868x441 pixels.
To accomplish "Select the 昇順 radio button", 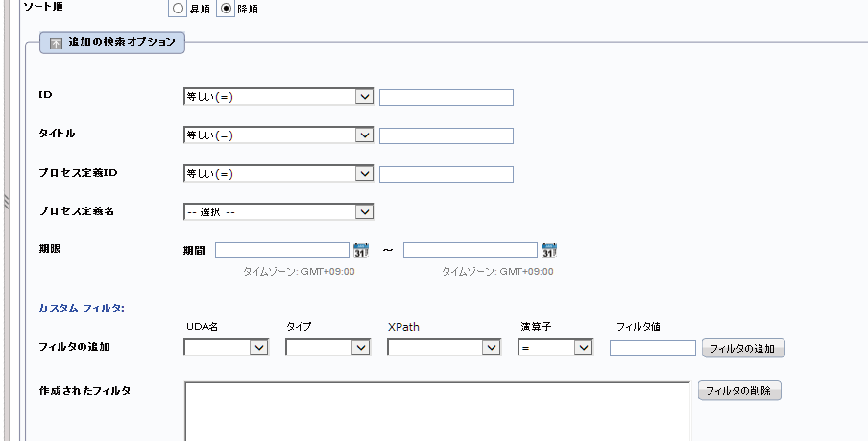I will pyautogui.click(x=178, y=9).
